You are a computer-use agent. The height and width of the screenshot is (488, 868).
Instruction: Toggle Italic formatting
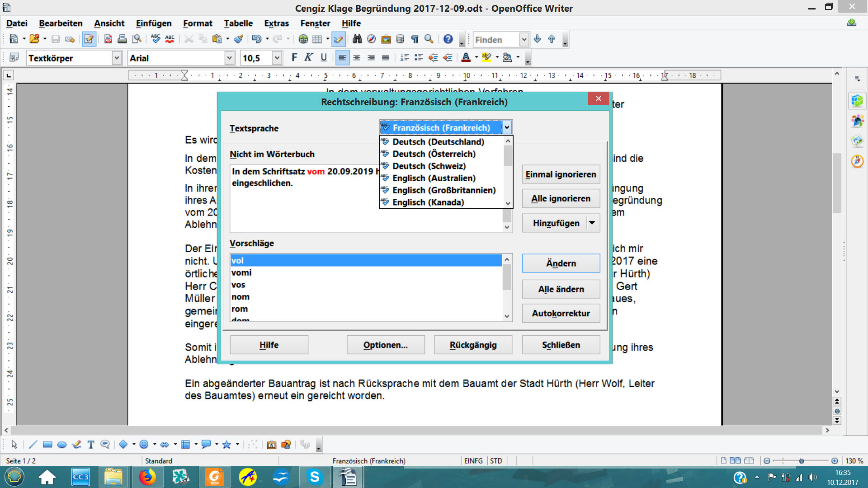[309, 57]
